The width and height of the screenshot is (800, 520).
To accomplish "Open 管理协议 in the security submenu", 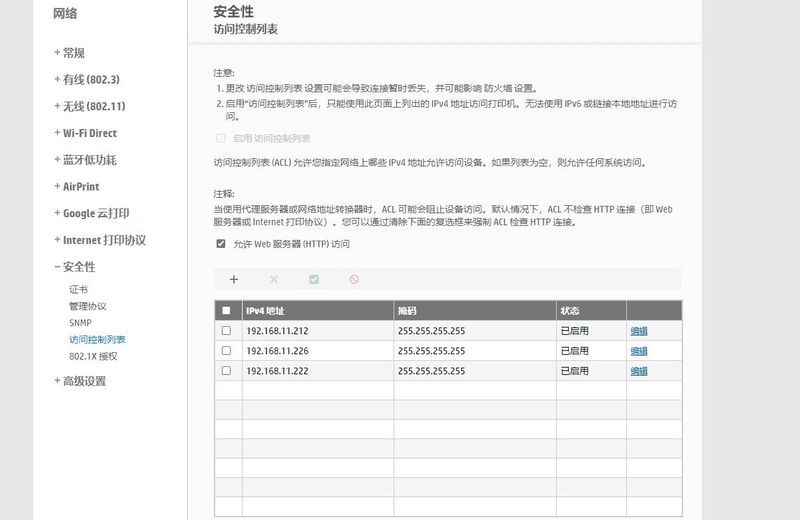I will [x=87, y=306].
